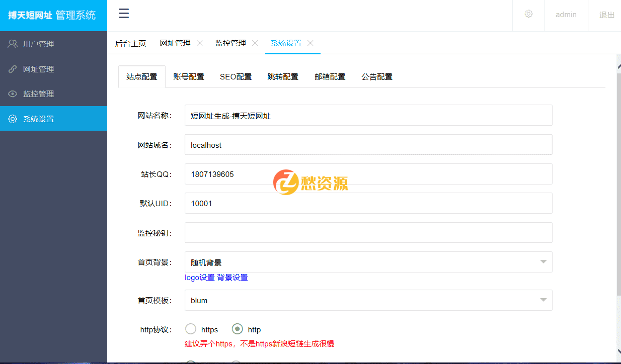Image resolution: width=621 pixels, height=364 pixels.
Task: Open the 邮箱配置 tab
Action: [330, 76]
